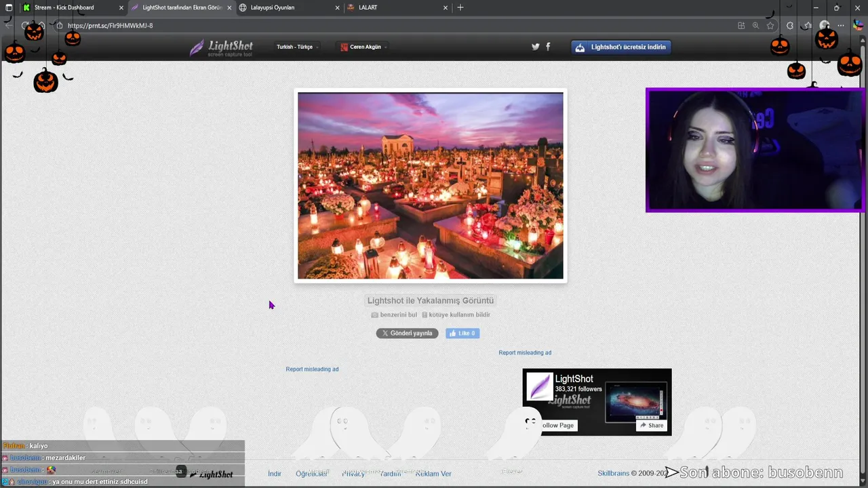Close the Lalayupsi Oyunları tab
The width and height of the screenshot is (868, 488).
tap(338, 7)
